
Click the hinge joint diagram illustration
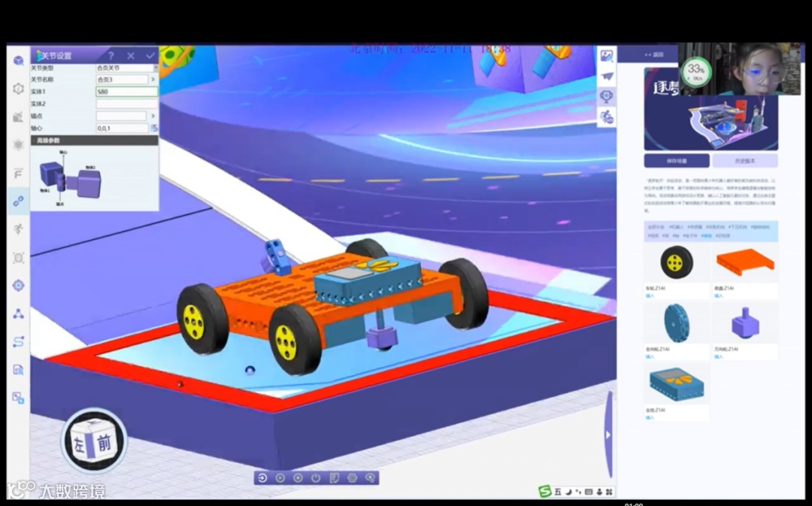pyautogui.click(x=71, y=178)
